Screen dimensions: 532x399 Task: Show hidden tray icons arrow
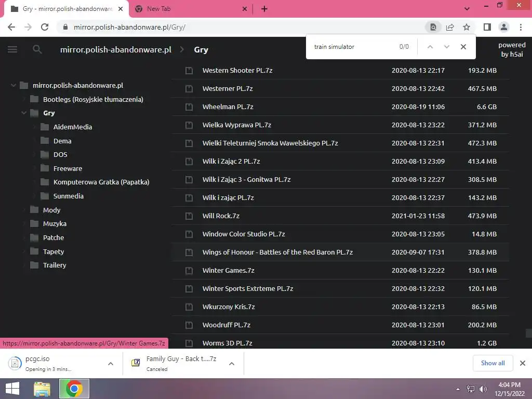click(x=458, y=389)
